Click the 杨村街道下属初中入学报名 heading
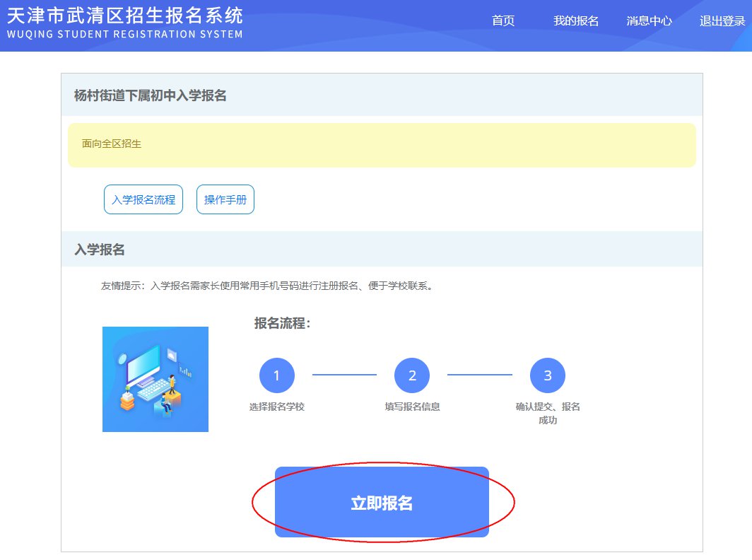Image resolution: width=752 pixels, height=560 pixels. (x=150, y=95)
